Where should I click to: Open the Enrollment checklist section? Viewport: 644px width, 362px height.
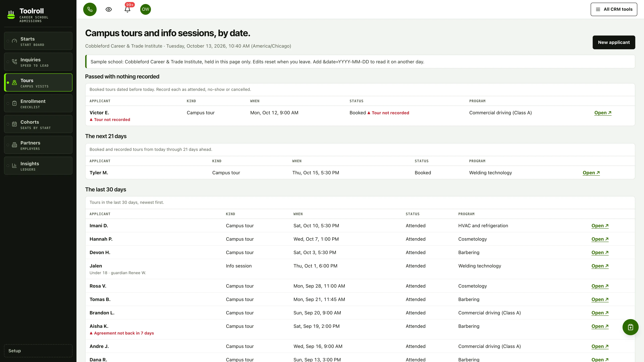pos(38,103)
